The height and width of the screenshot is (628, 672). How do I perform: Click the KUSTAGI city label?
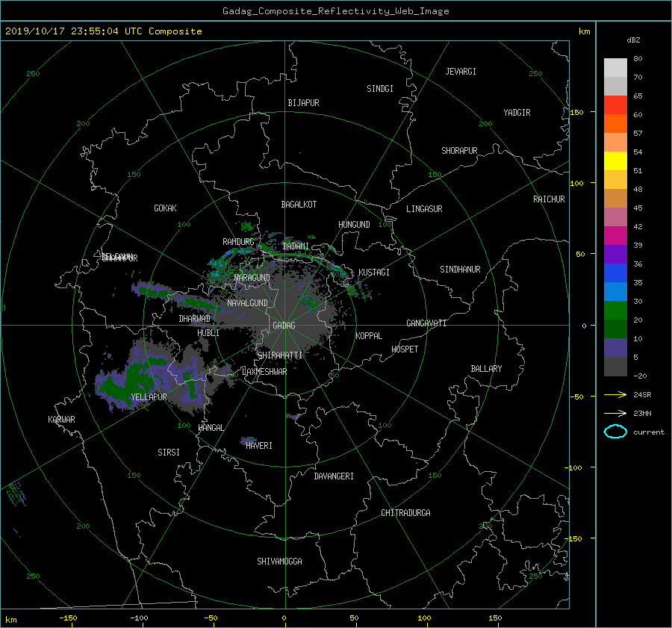374,273
